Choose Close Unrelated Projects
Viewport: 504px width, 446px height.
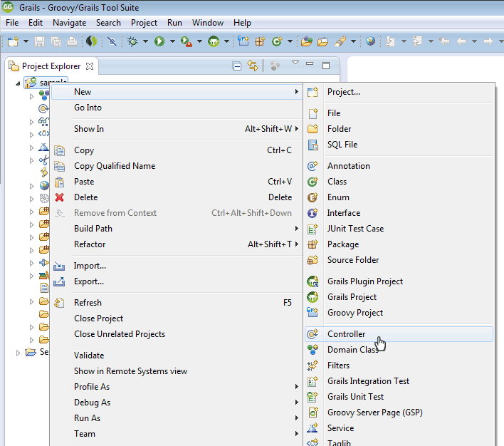click(177, 334)
